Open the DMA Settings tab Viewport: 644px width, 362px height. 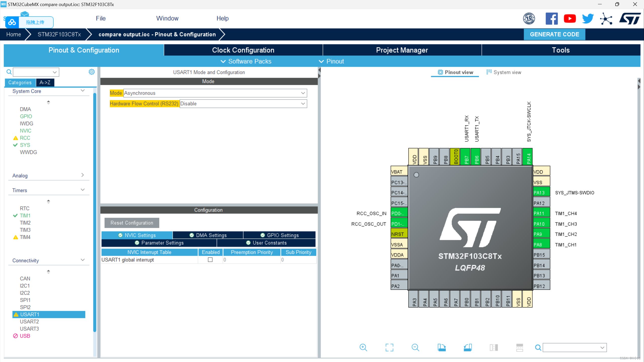208,235
